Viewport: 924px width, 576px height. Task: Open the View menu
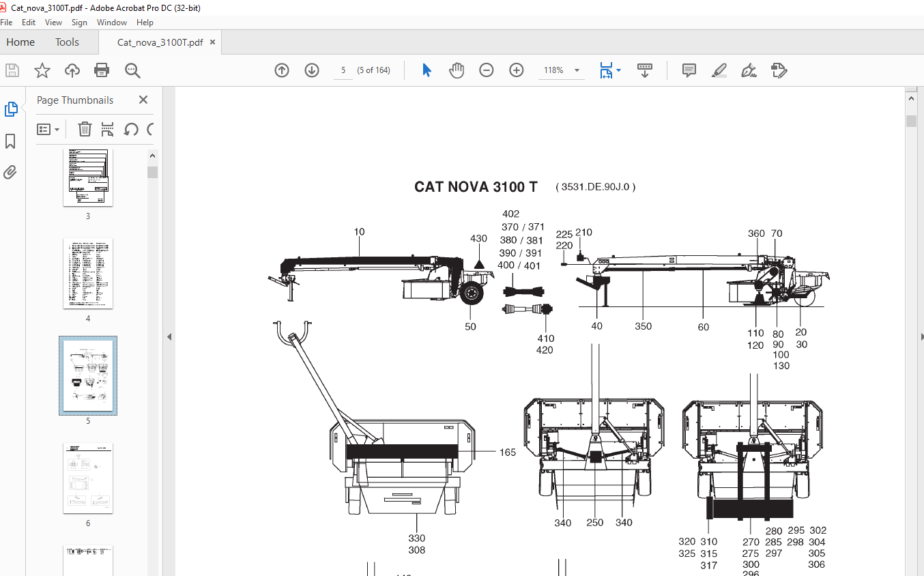53,23
